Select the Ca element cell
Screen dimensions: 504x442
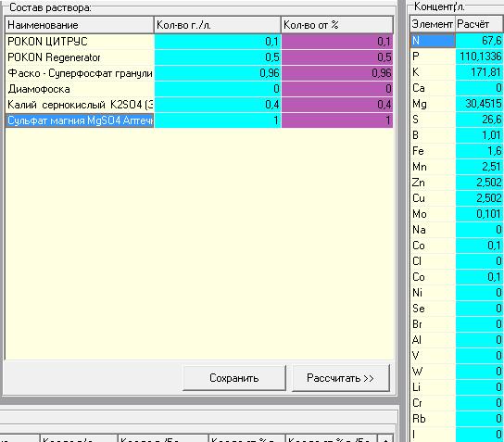click(x=433, y=88)
